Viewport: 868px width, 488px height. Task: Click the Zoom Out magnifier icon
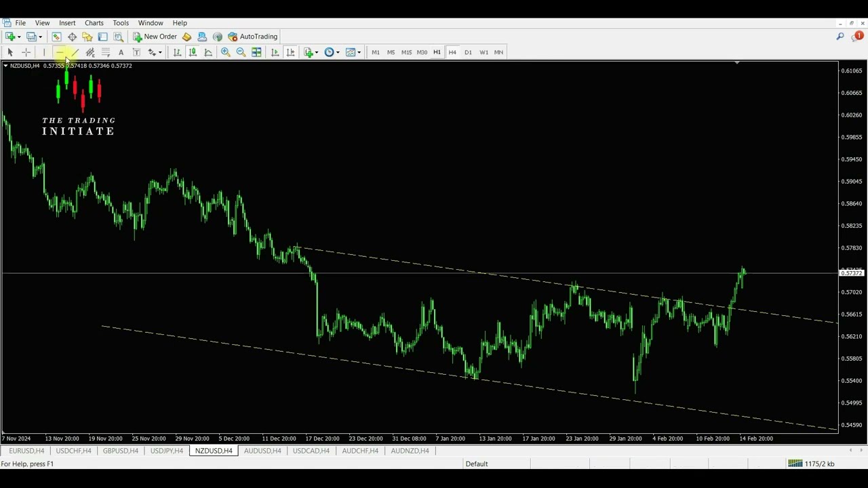tap(241, 52)
